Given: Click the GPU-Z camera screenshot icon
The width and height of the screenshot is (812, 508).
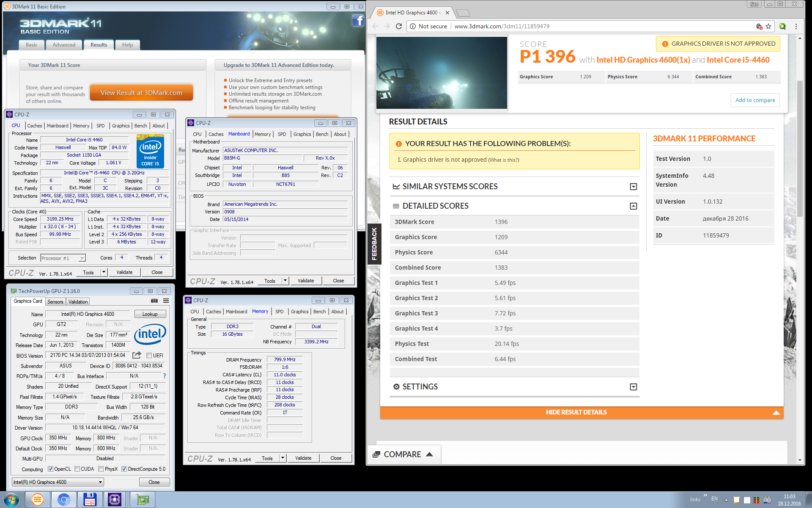Looking at the screenshot, I should 154,301.
